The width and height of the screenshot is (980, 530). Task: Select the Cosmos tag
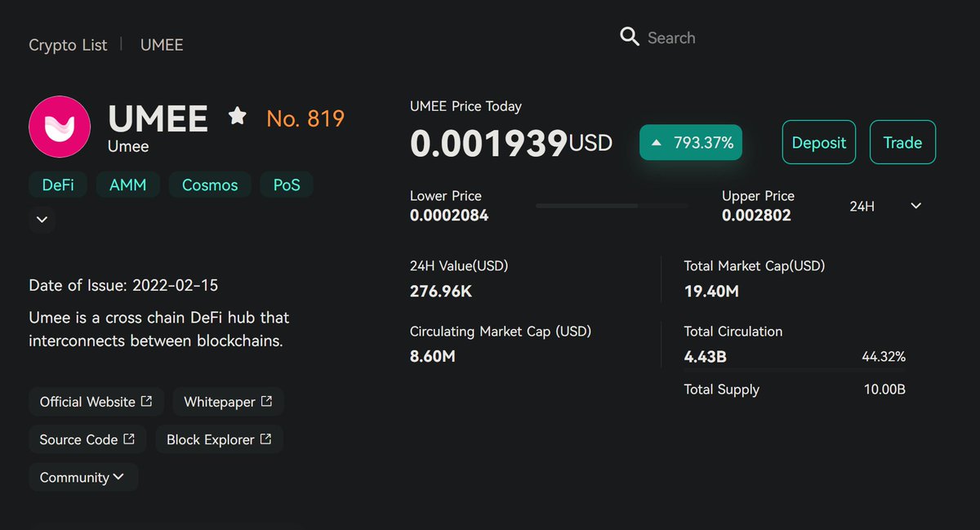click(x=210, y=185)
